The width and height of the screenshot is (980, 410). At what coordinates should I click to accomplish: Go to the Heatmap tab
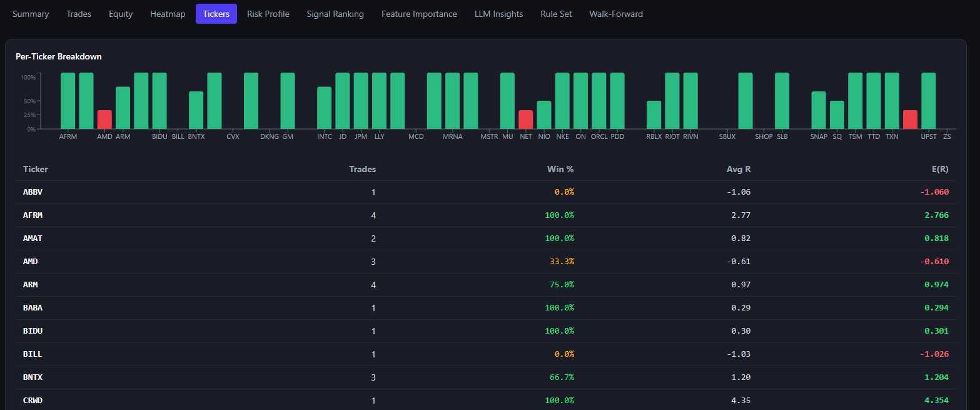coord(168,14)
